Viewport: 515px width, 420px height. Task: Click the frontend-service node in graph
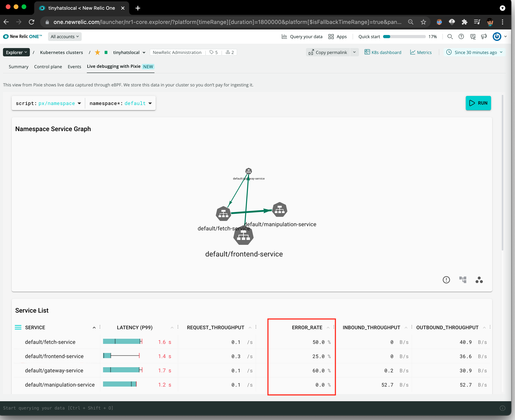pos(243,236)
